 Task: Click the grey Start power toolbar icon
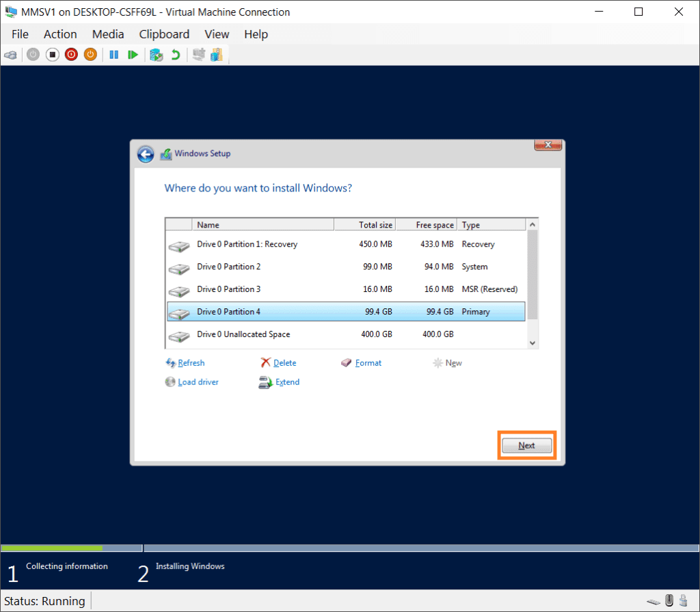click(x=33, y=55)
